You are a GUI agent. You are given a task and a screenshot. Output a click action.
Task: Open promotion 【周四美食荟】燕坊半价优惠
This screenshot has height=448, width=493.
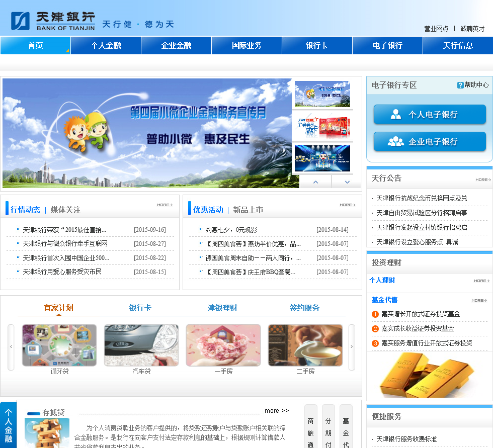pyautogui.click(x=253, y=244)
